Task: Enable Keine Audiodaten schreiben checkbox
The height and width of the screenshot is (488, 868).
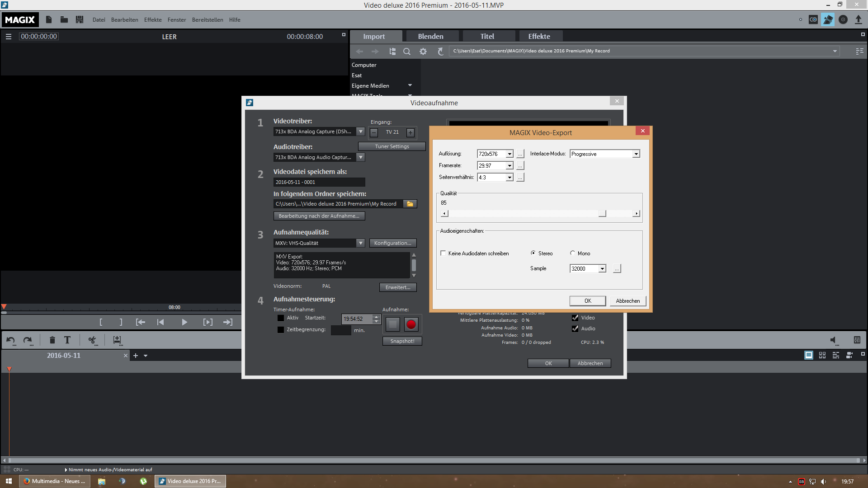Action: pos(443,253)
